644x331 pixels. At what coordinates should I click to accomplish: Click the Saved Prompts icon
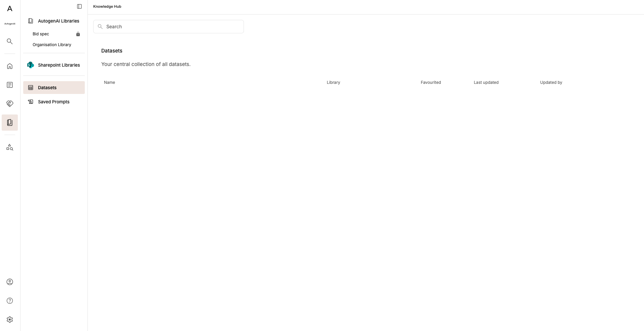(31, 102)
